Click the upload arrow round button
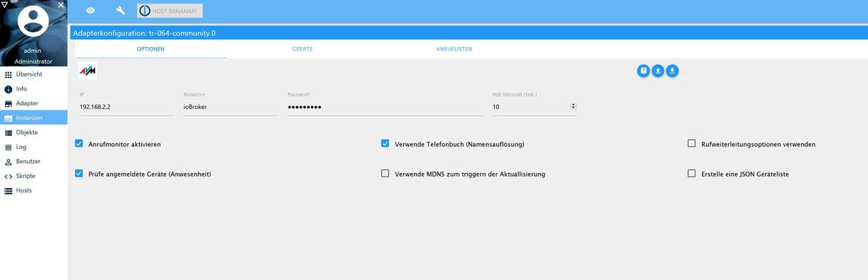This screenshot has height=280, width=868. pos(658,70)
